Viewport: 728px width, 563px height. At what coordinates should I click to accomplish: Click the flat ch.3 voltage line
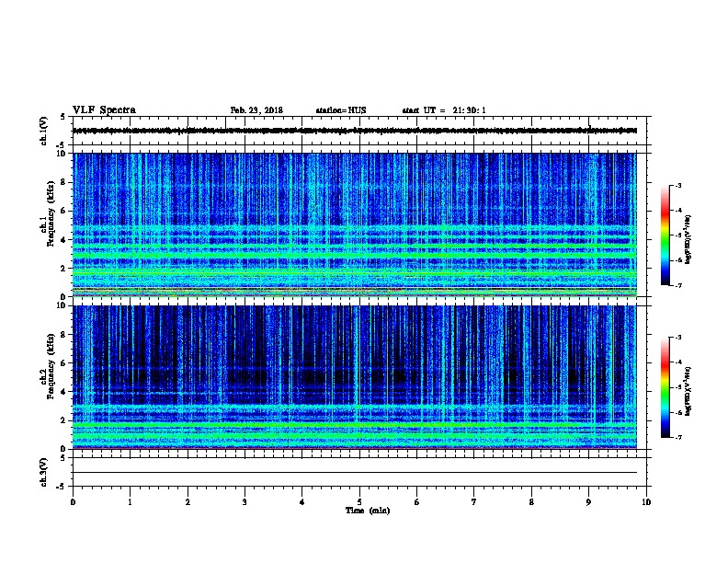(355, 473)
